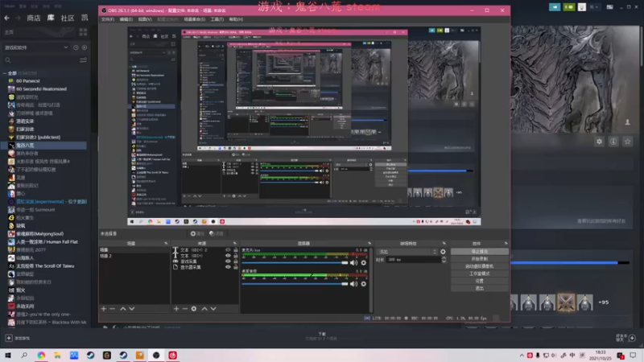Go back with Steam's back arrow
Screen dimensions: 644x362
tap(7, 18)
